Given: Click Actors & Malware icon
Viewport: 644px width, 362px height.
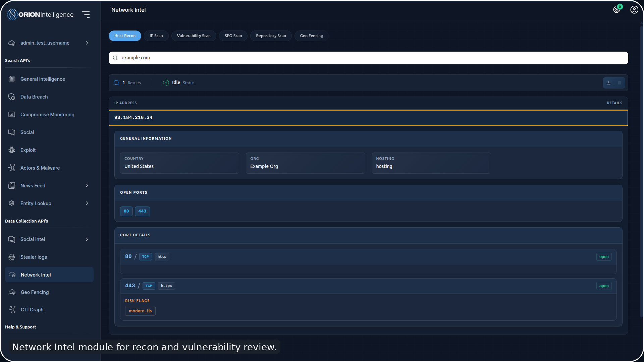Looking at the screenshot, I should 12,168.
